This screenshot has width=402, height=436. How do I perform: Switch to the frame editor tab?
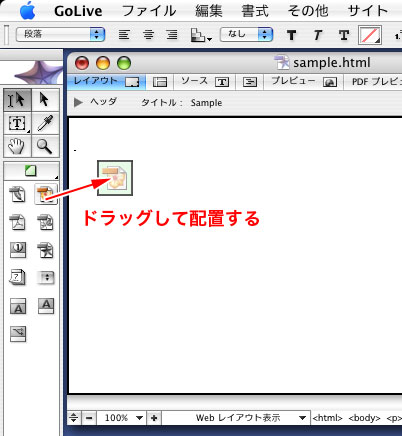tap(160, 82)
